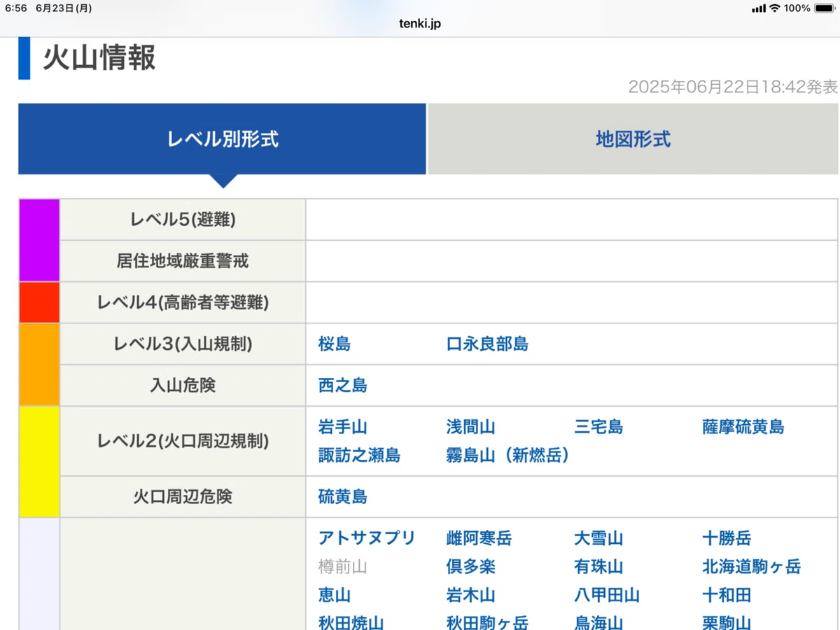
Task: Open the 諏訪之瀬島 link
Action: coord(359,455)
